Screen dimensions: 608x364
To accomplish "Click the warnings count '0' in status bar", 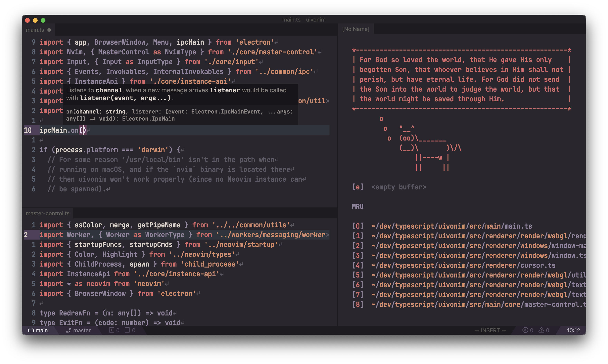I will (x=547, y=330).
